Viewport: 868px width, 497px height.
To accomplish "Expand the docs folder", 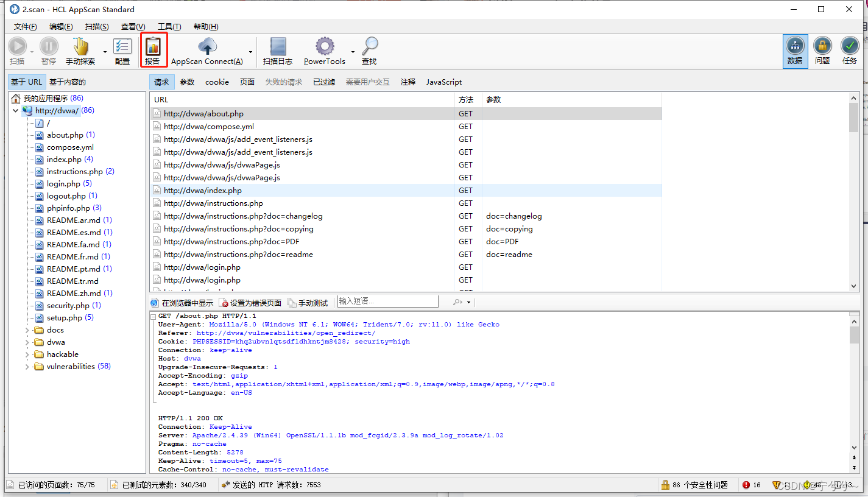I will tap(27, 330).
